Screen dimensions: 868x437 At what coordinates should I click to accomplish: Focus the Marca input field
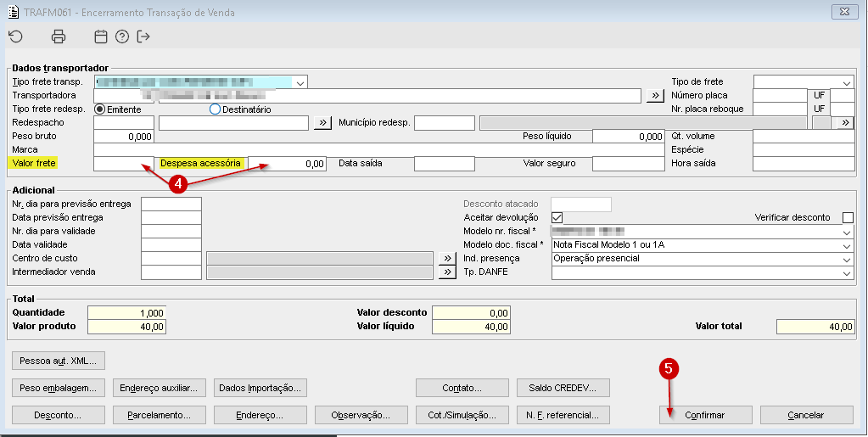point(378,149)
